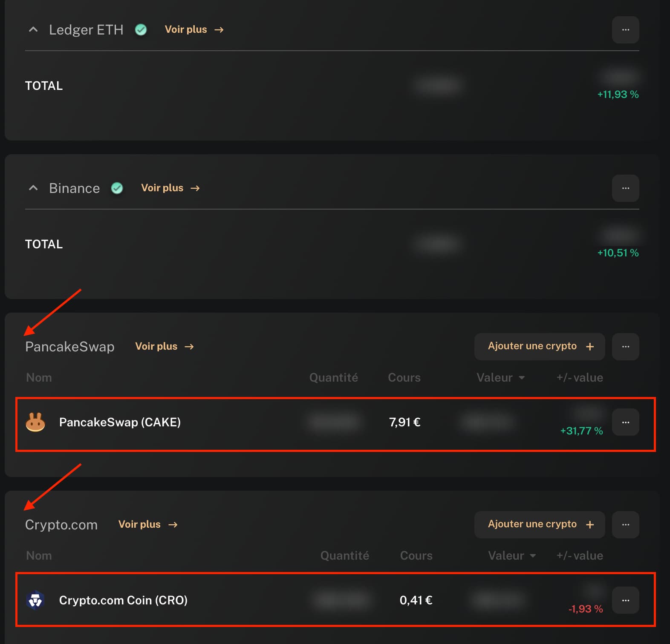This screenshot has height=644, width=670.
Task: Open the CRO row three-dot menu
Action: point(625,600)
